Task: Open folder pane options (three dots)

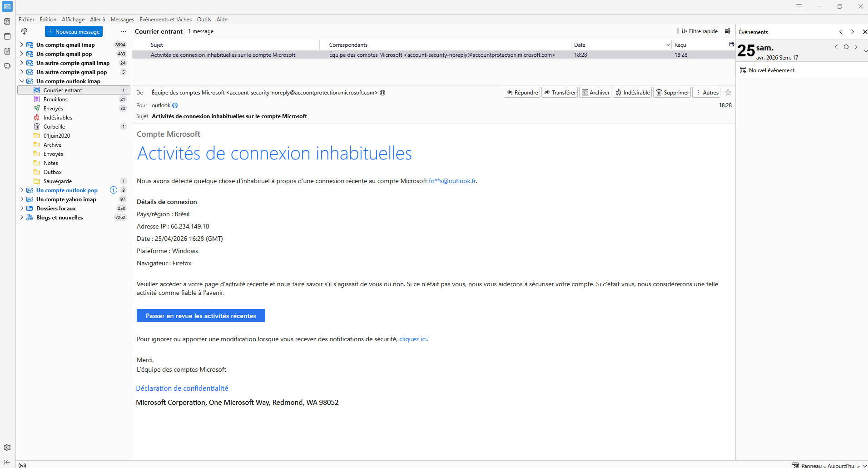Action: pyautogui.click(x=124, y=31)
